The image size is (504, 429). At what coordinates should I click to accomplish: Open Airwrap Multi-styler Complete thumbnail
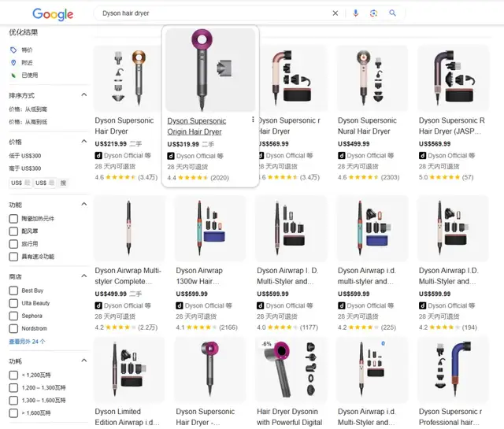(x=128, y=228)
